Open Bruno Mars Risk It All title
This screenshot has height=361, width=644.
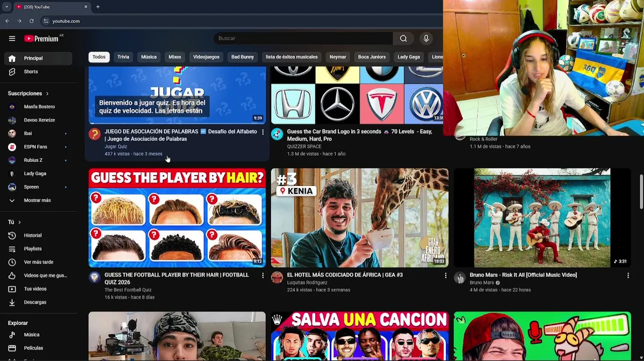[x=523, y=275]
